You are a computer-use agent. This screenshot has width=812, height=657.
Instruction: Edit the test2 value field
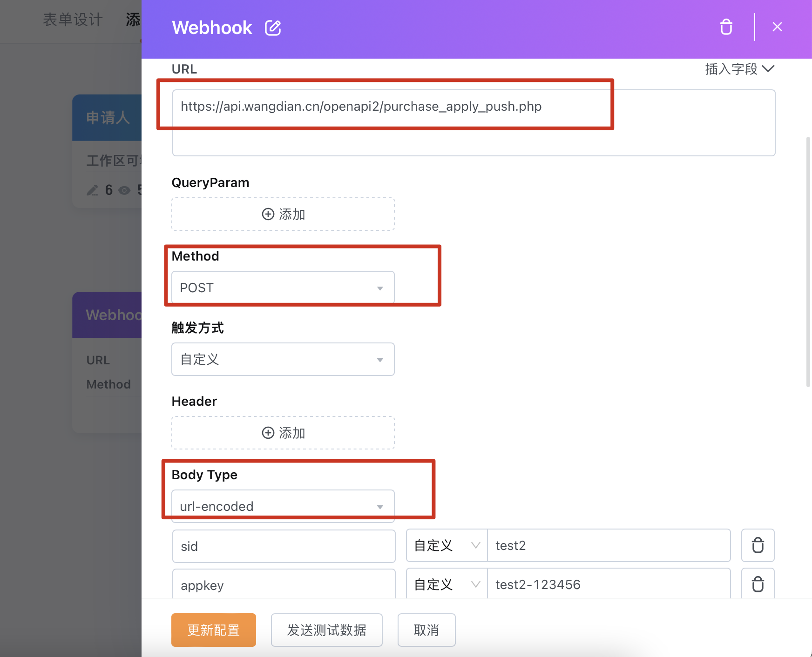click(609, 545)
